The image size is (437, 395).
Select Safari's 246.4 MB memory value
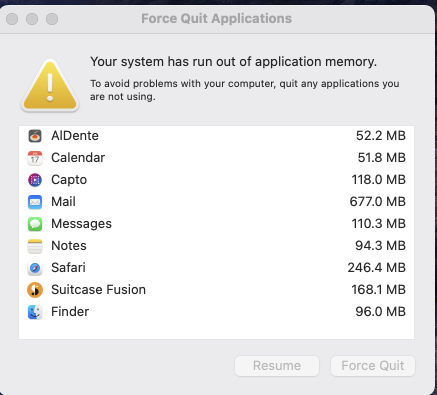377,268
